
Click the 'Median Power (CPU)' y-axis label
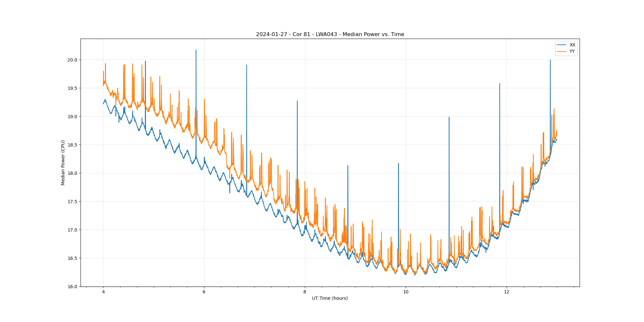pyautogui.click(x=63, y=163)
